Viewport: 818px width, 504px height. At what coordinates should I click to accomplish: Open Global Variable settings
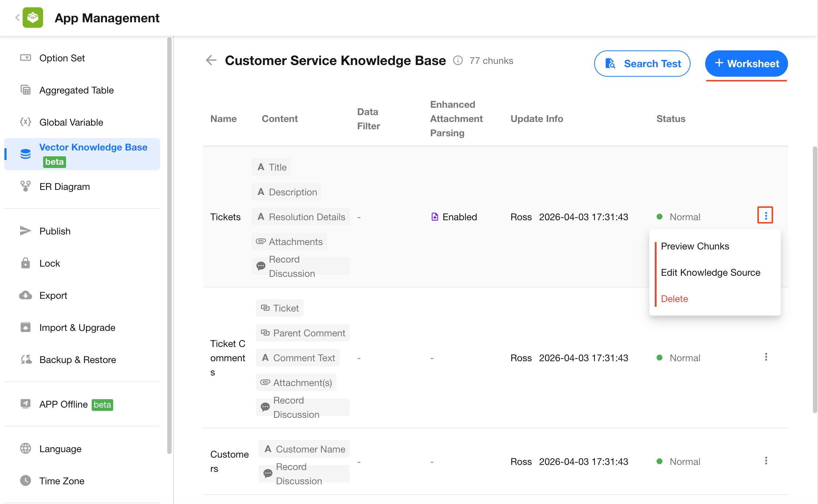(71, 122)
